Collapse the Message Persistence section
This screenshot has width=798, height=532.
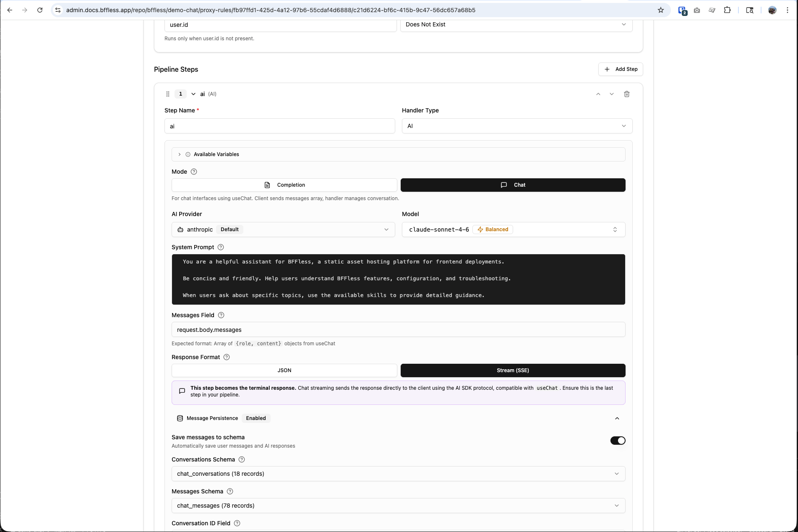(x=617, y=418)
